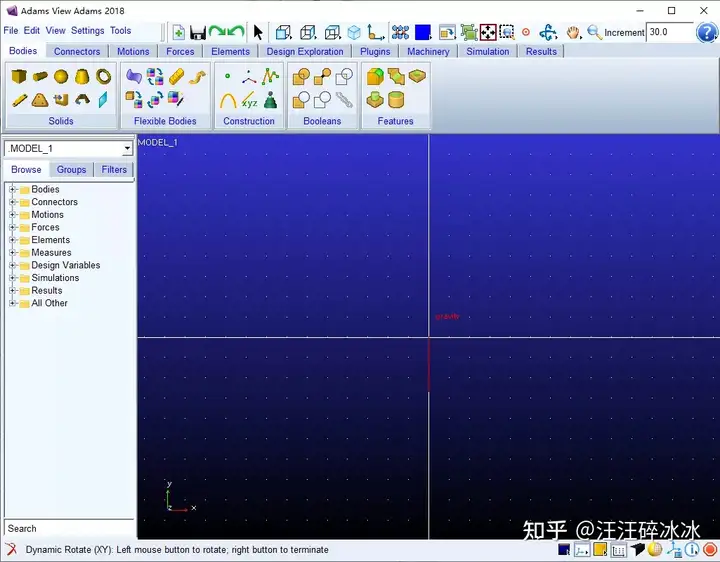
Task: Click the Save database floppy icon
Action: pyautogui.click(x=198, y=33)
